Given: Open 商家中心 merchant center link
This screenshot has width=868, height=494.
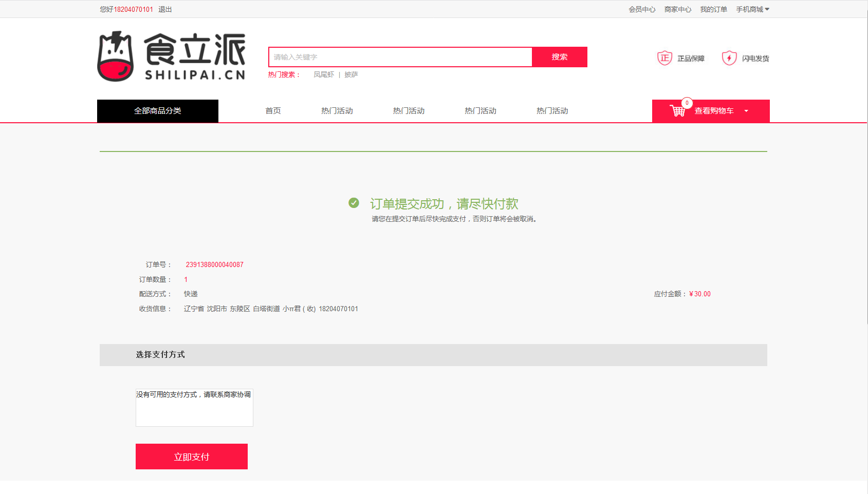Looking at the screenshot, I should pyautogui.click(x=678, y=9).
